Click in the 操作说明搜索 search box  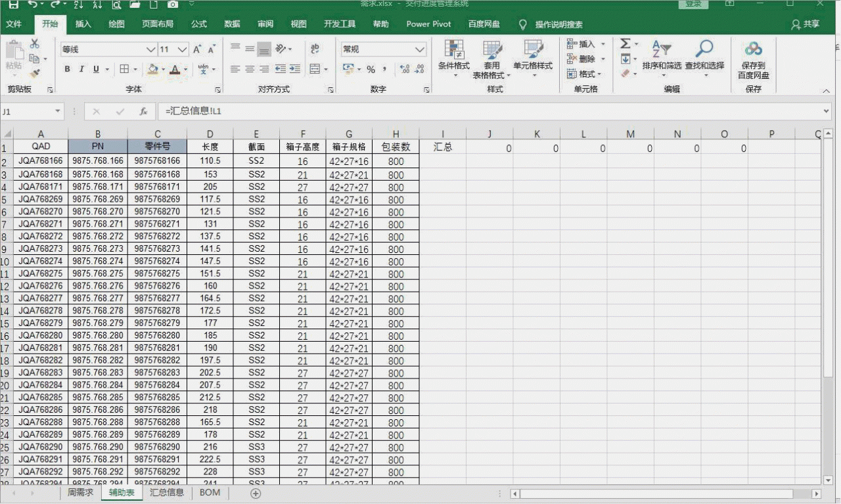pos(558,24)
